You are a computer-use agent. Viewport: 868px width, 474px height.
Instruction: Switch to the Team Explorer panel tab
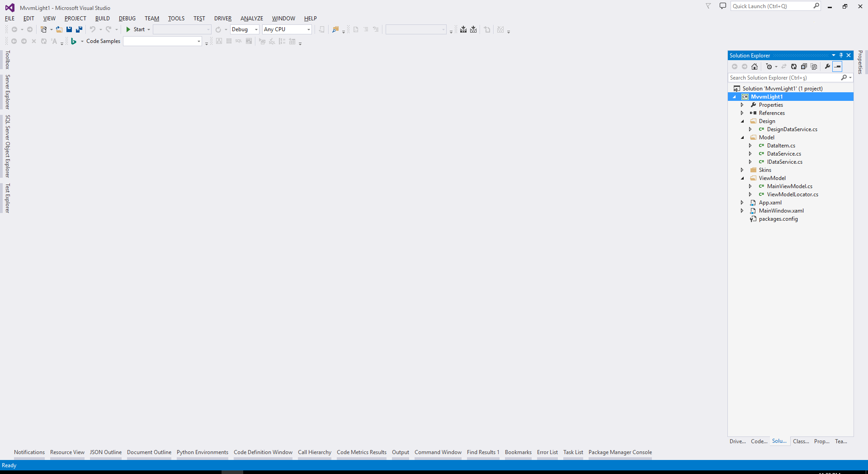841,441
